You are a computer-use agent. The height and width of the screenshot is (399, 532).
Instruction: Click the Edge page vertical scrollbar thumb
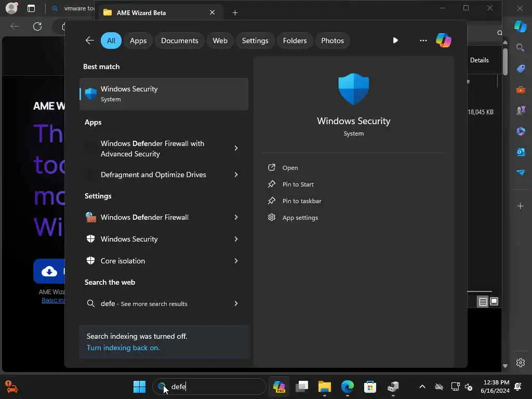pos(505,61)
